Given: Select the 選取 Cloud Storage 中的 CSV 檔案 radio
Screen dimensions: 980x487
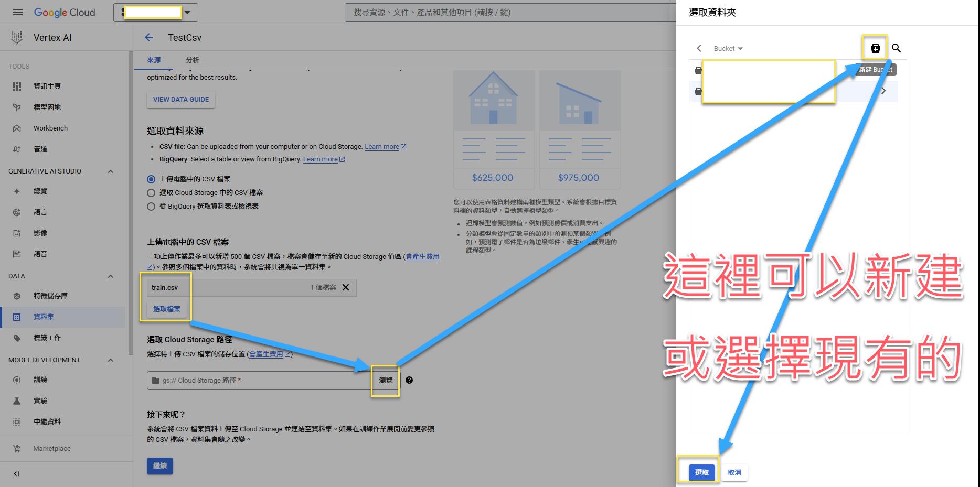Looking at the screenshot, I should click(151, 193).
